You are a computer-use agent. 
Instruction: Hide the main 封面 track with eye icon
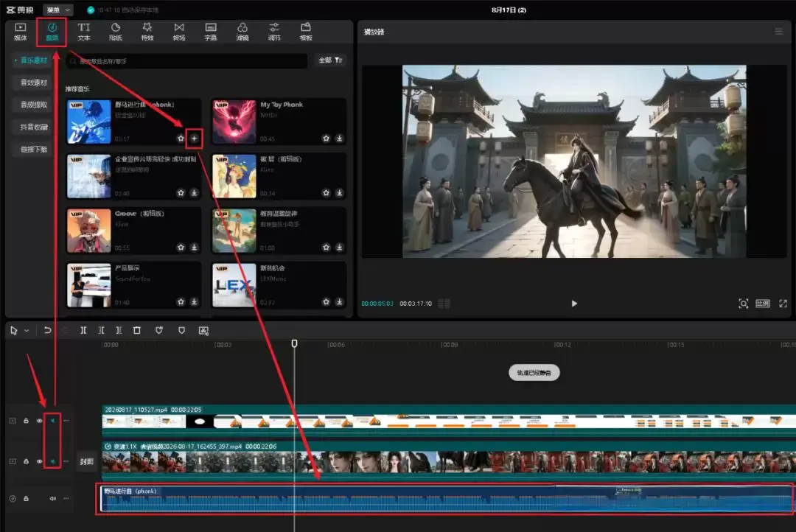[39, 461]
